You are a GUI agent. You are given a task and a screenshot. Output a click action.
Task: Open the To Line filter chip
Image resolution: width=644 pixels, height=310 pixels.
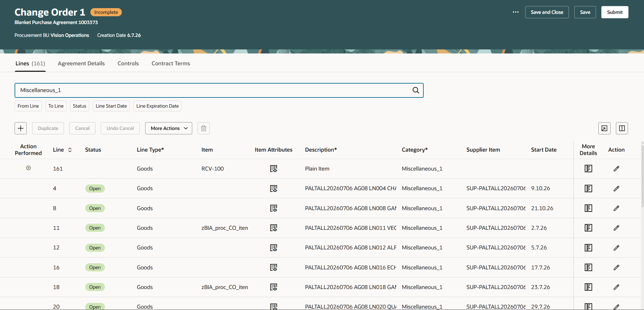56,106
